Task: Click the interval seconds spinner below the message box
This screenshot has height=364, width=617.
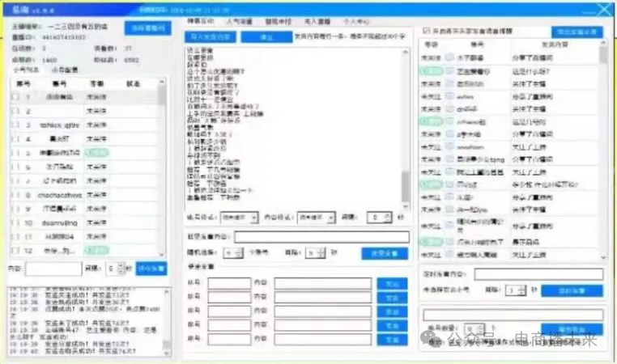Action: [x=373, y=217]
